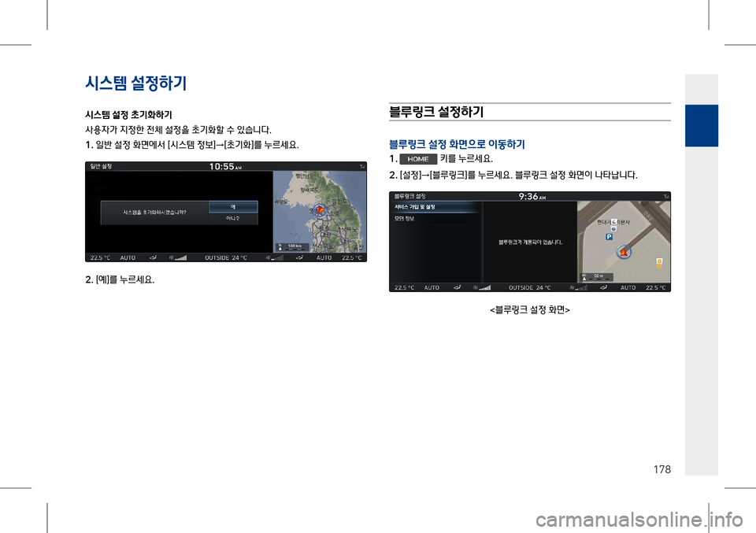Click OUTSIDE 24 °C on 일반 설정 screen

[226, 257]
